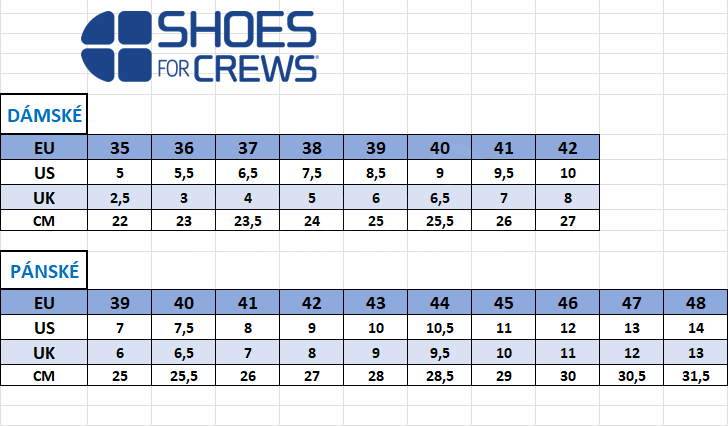Viewport: 728px width, 426px height.
Task: Click the EU header in women's table
Action: (x=44, y=148)
